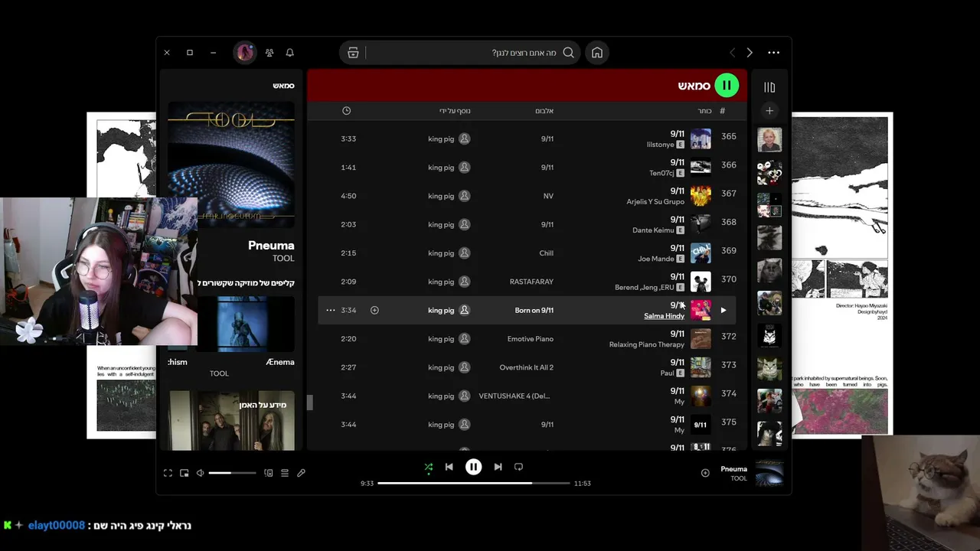Open the tabby cat playlist in the library sidebar
The image size is (980, 551).
(x=769, y=369)
